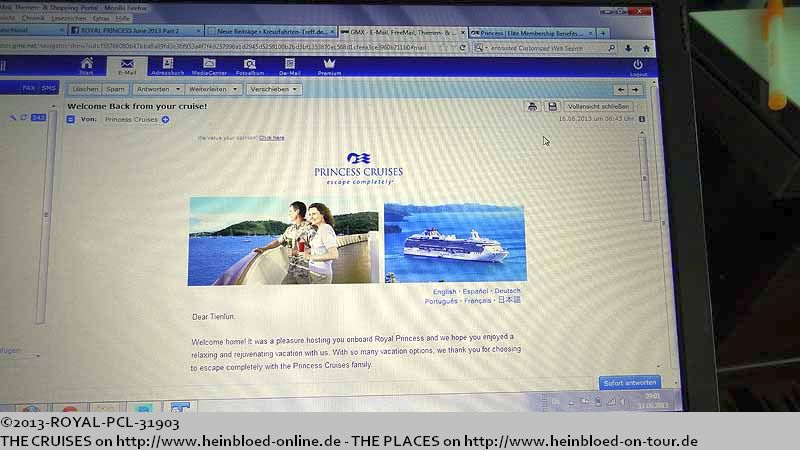Click Vollansicht schließen button
The width and height of the screenshot is (800, 450).
(x=598, y=107)
